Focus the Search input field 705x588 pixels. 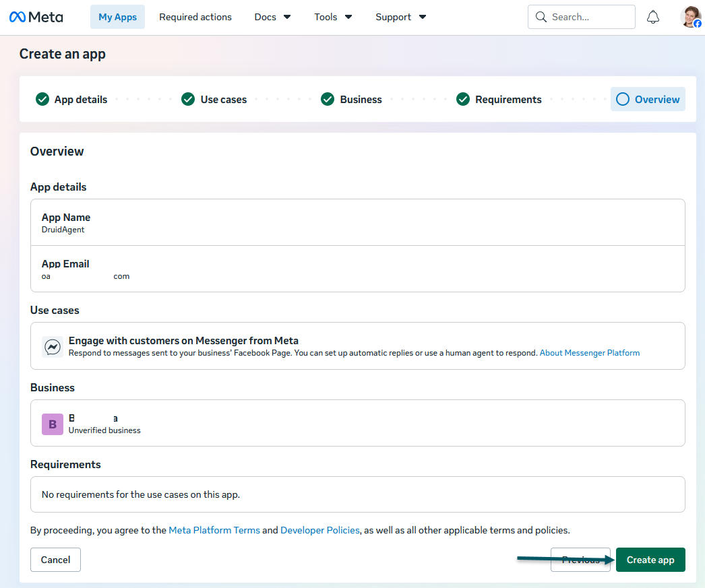pyautogui.click(x=582, y=17)
